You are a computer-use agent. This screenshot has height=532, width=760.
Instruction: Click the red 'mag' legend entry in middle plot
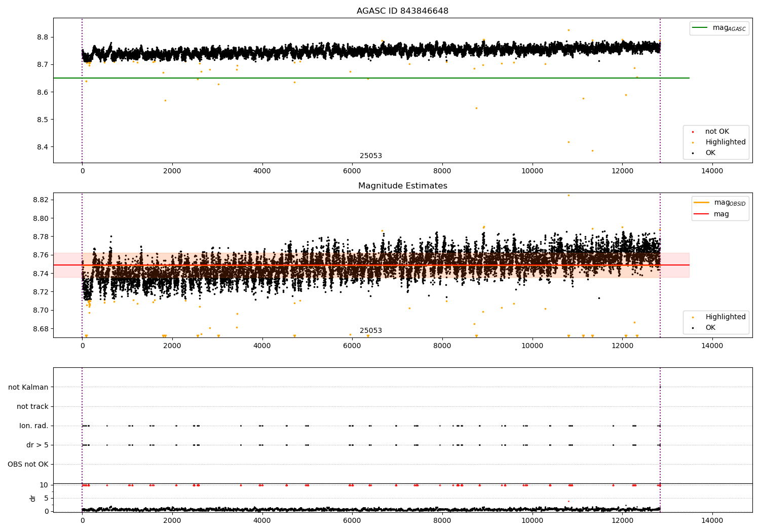(702, 214)
